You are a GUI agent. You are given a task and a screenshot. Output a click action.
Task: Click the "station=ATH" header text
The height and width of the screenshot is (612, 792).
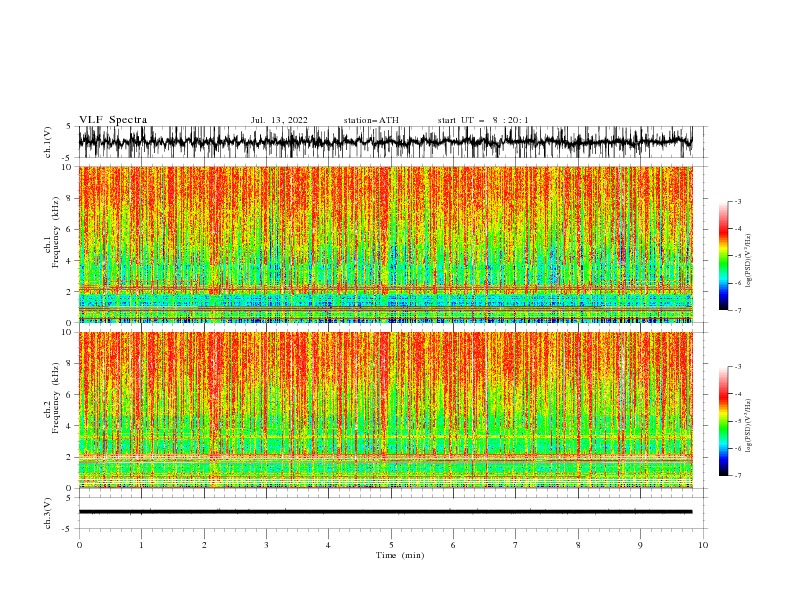371,120
